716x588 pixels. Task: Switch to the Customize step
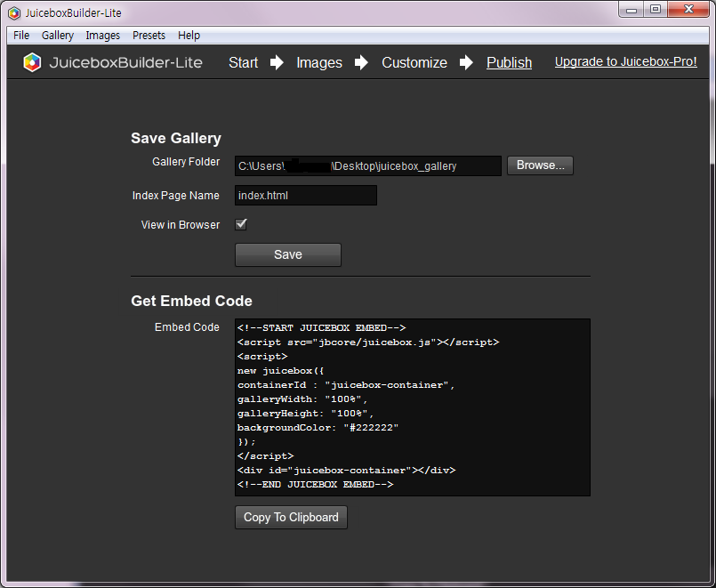click(414, 62)
